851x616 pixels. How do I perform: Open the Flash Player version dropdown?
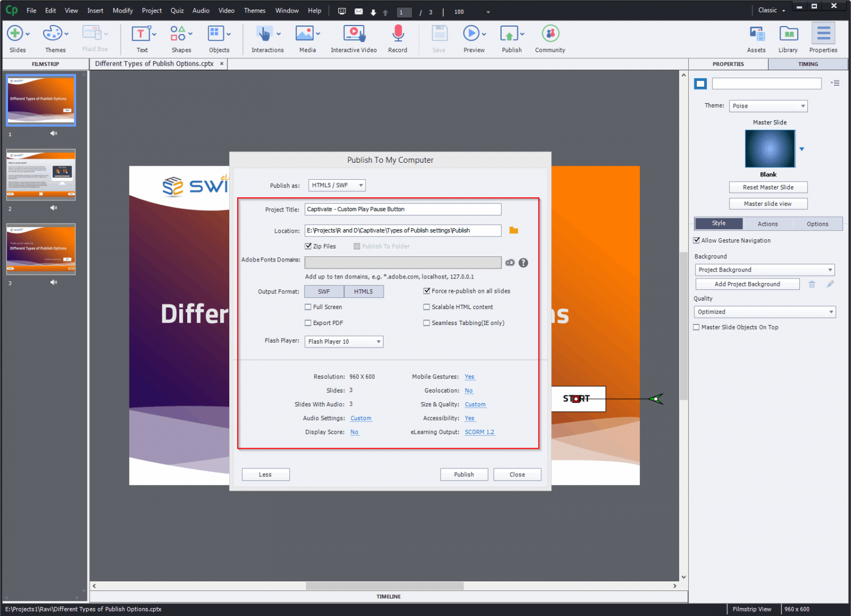tap(344, 341)
